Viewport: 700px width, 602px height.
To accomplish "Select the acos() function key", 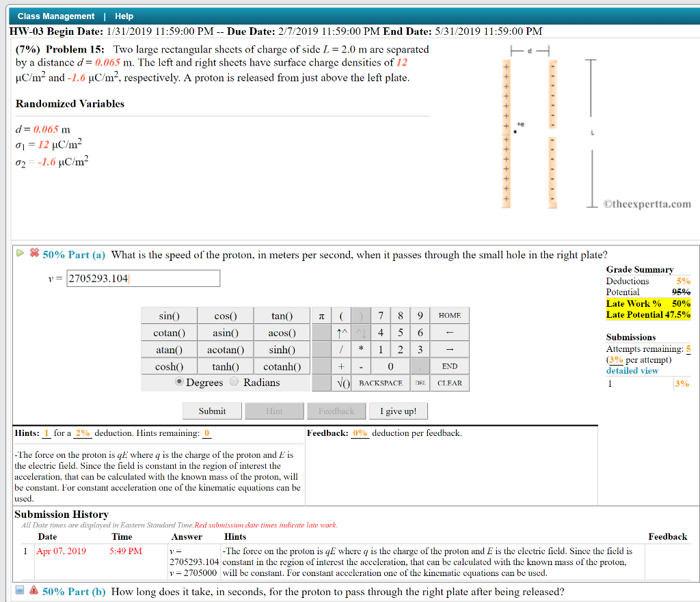I will 282,332.
